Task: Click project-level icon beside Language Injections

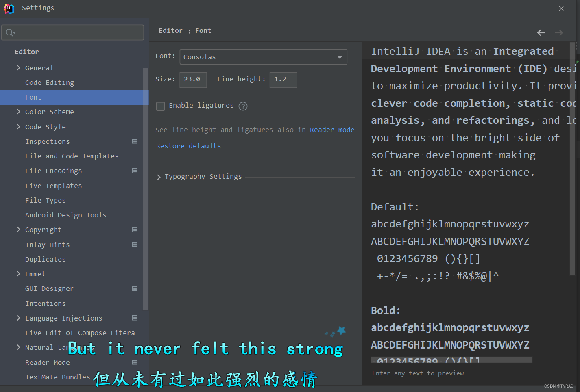Action: point(135,318)
